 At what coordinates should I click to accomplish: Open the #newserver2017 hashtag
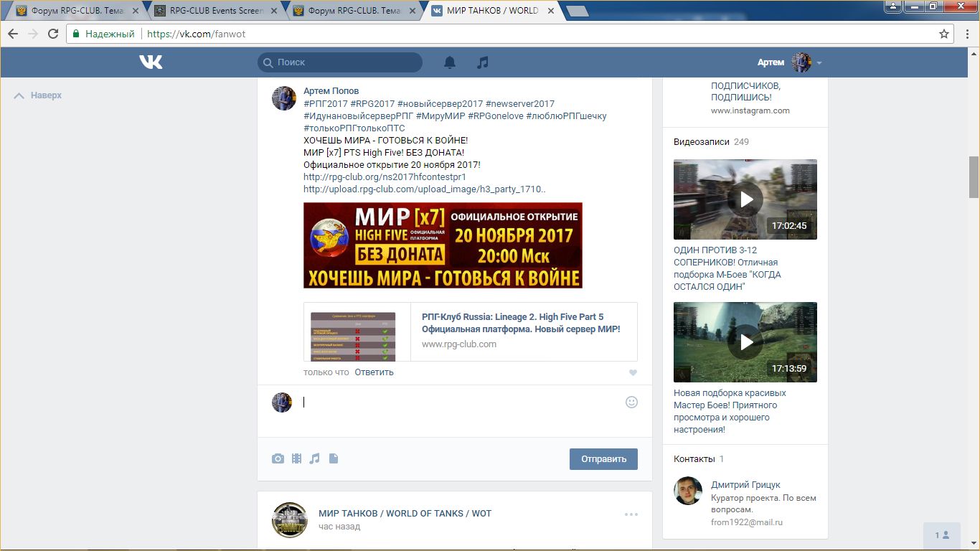tap(520, 104)
